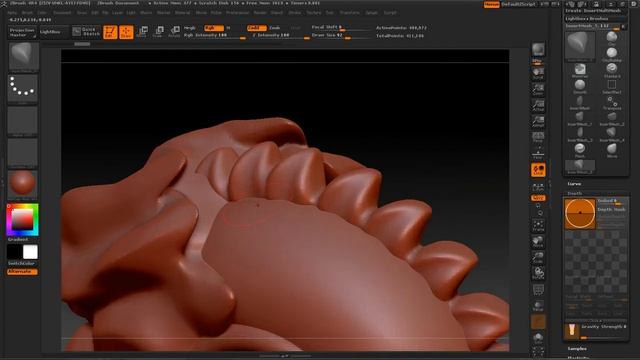Image resolution: width=640 pixels, height=360 pixels.
Task: Collapse the Depth section header
Action: pos(575,193)
